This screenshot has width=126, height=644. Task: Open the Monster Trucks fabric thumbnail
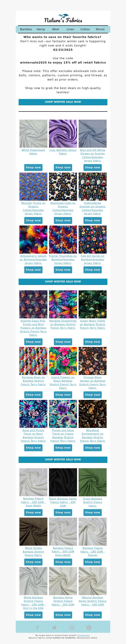pyautogui.click(x=33, y=186)
